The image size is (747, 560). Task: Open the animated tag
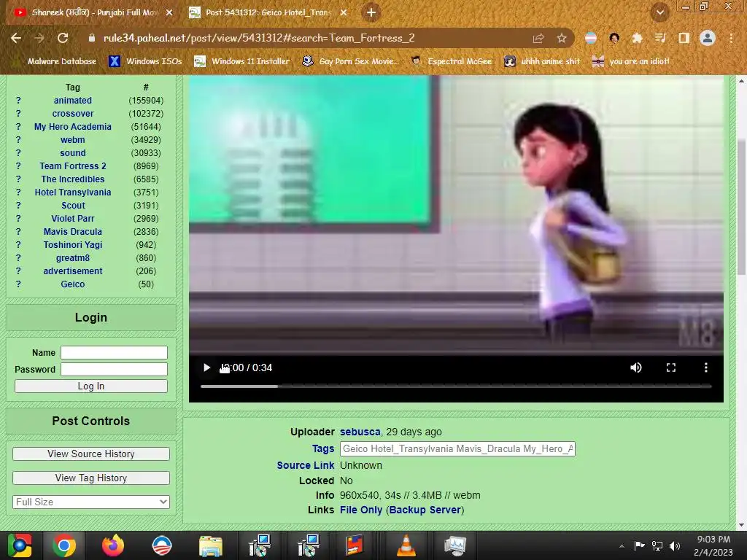pos(73,101)
